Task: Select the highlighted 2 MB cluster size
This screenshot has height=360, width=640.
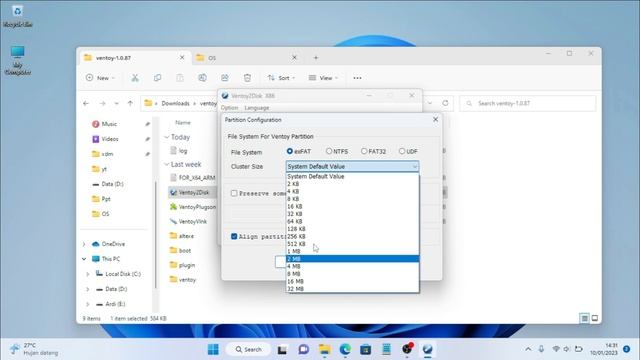Action: pos(352,259)
